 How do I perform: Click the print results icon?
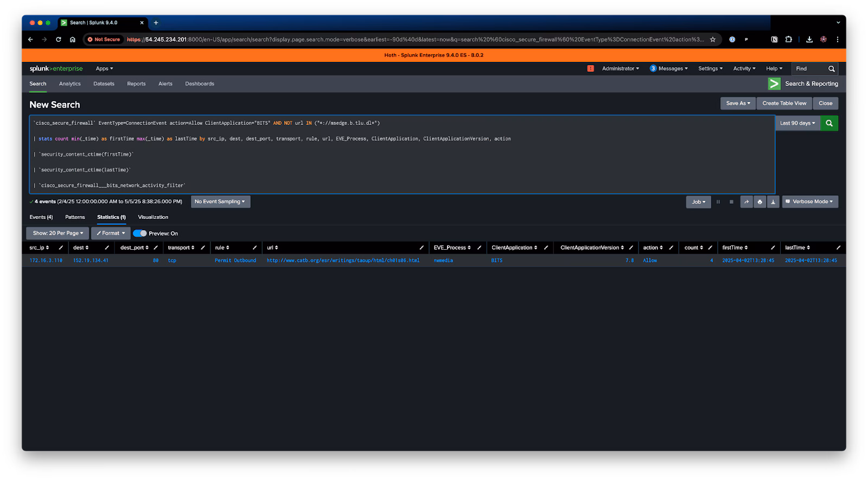point(759,202)
